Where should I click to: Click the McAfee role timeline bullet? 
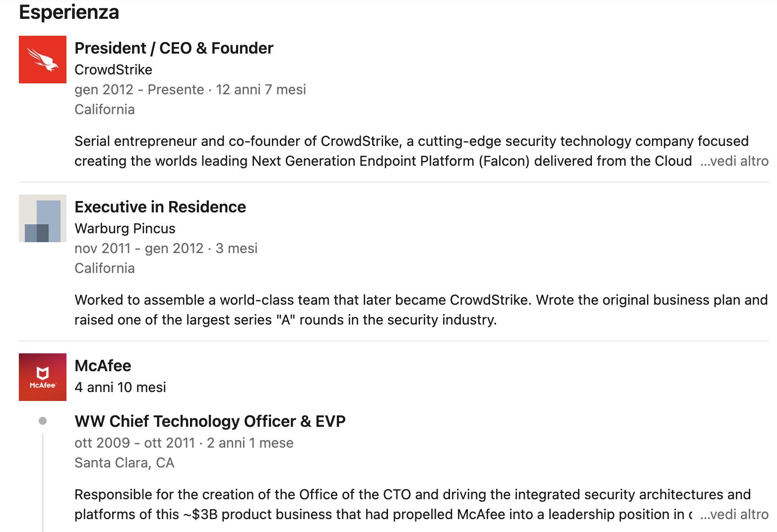43,421
